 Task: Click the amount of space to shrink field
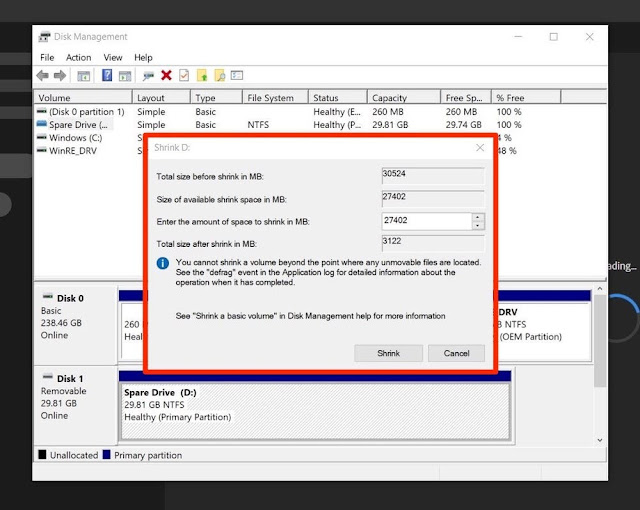click(427, 221)
